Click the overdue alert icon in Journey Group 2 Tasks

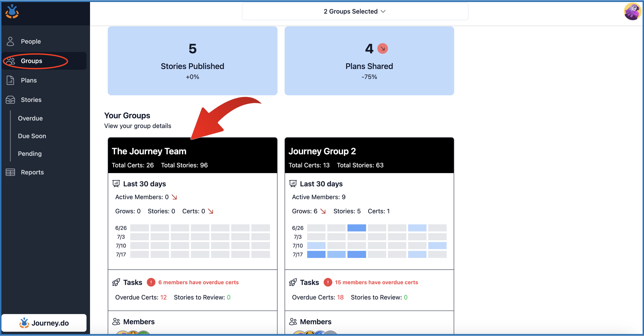coord(328,282)
